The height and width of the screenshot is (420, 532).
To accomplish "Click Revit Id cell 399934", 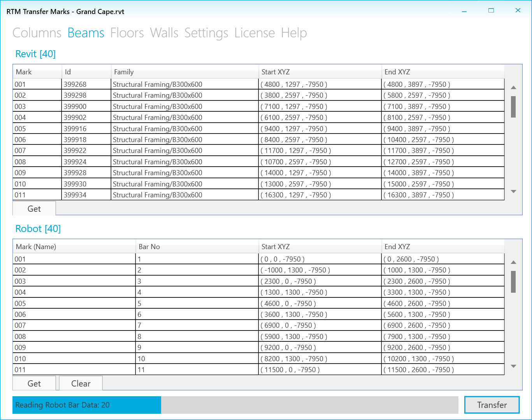I will 86,195.
